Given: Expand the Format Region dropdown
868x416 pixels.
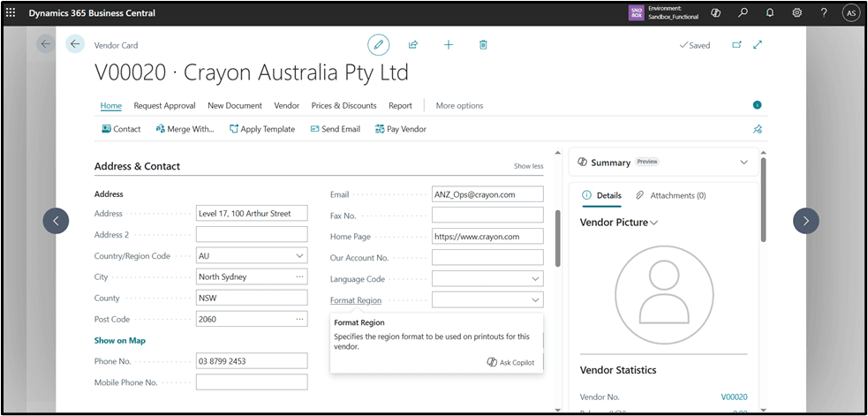Looking at the screenshot, I should 534,301.
